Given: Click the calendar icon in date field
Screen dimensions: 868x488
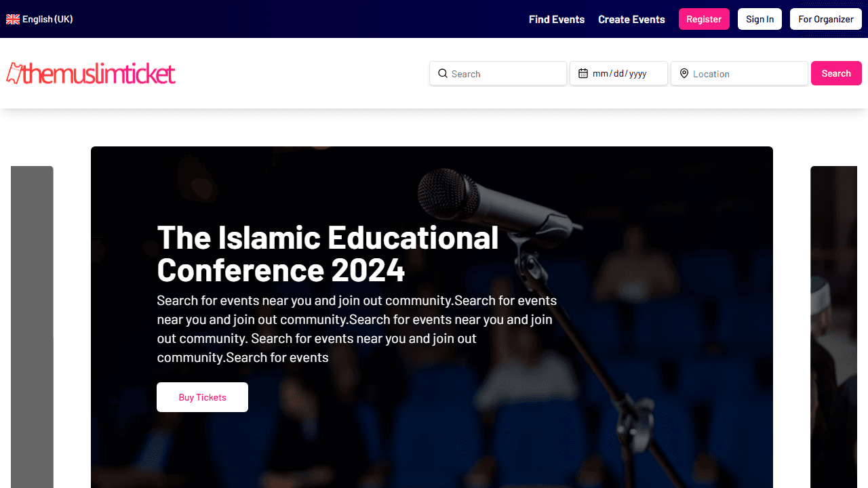Looking at the screenshot, I should pyautogui.click(x=583, y=73).
